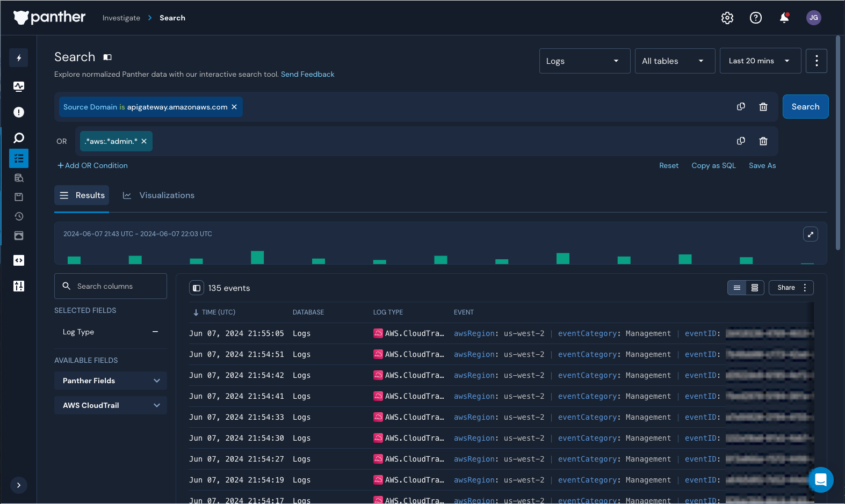Open the help question mark icon
The image size is (845, 504).
[x=756, y=18]
